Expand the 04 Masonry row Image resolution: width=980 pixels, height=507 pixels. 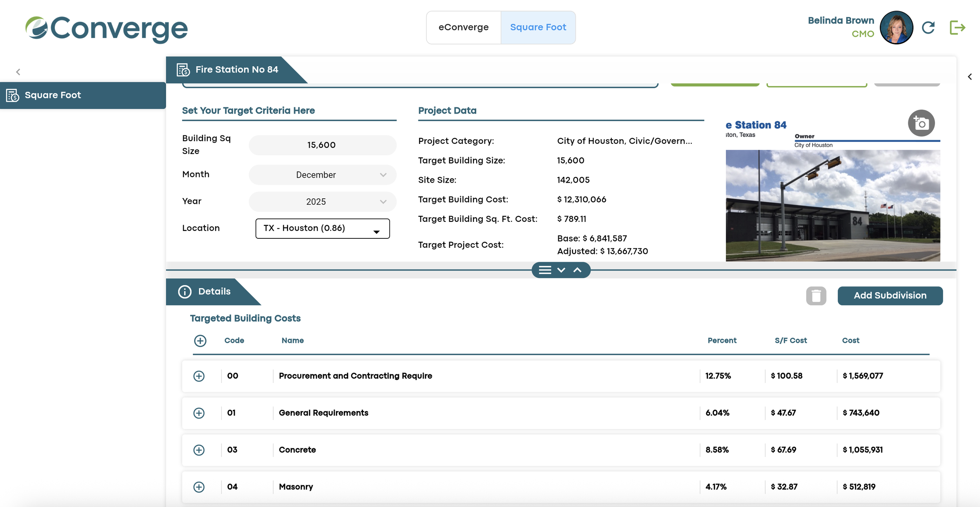(x=199, y=487)
